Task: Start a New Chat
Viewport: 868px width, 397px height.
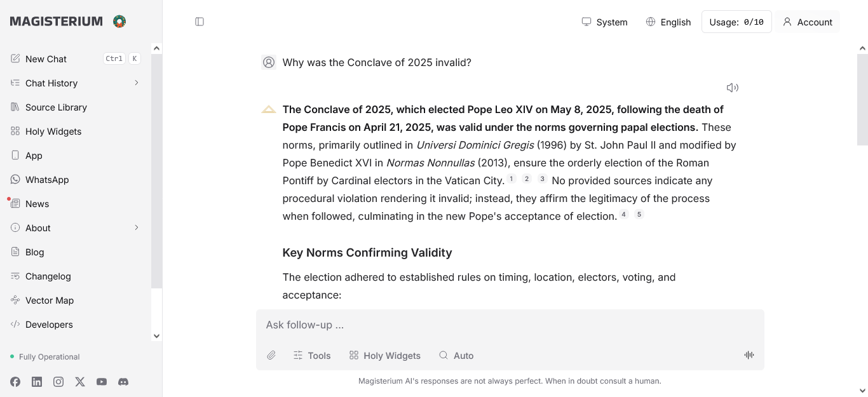Action: (x=46, y=59)
